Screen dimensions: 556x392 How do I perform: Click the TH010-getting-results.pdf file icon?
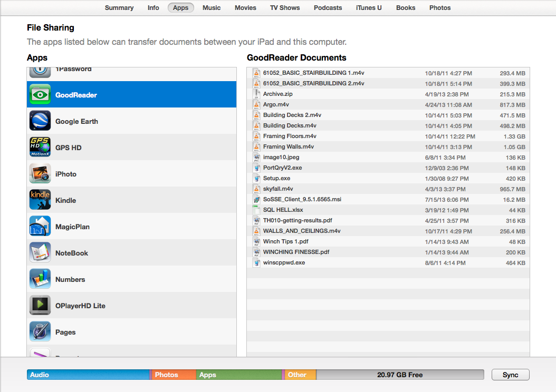[x=256, y=221]
